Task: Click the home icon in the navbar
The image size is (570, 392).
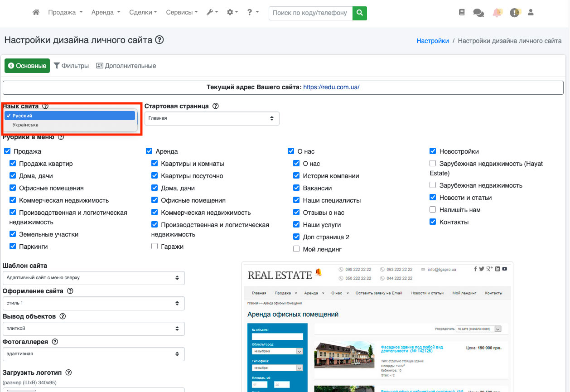Action: (36, 13)
